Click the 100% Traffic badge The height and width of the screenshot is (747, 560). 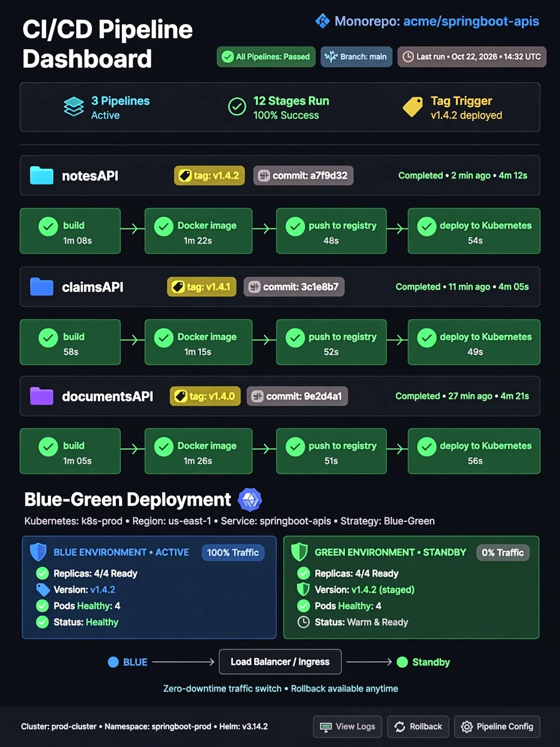233,552
